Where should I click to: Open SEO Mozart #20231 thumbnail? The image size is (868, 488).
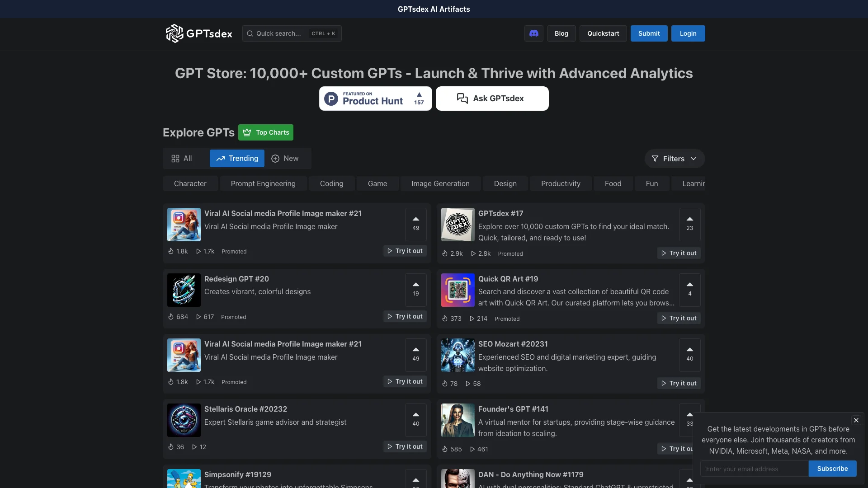pyautogui.click(x=458, y=355)
